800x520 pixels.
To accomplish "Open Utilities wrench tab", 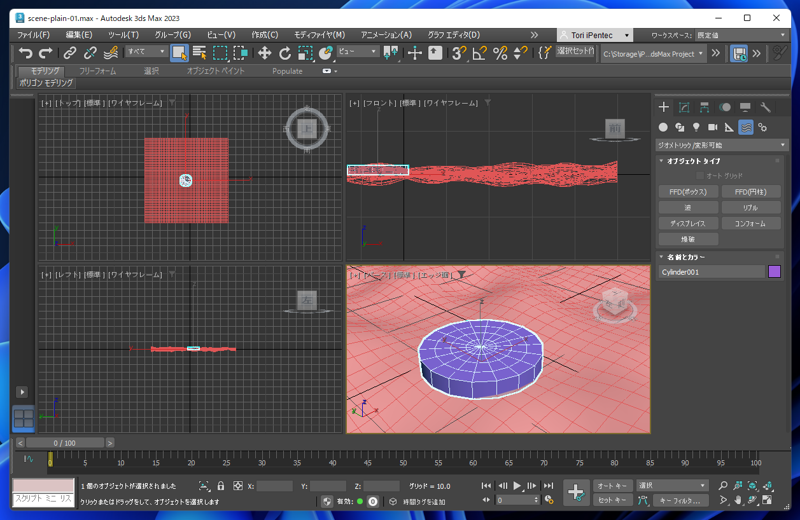I will tap(765, 107).
